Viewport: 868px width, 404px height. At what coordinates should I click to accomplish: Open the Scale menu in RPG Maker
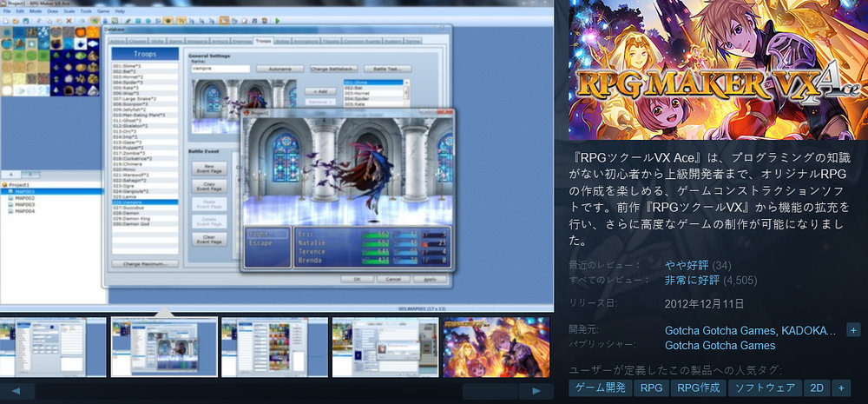(69, 11)
